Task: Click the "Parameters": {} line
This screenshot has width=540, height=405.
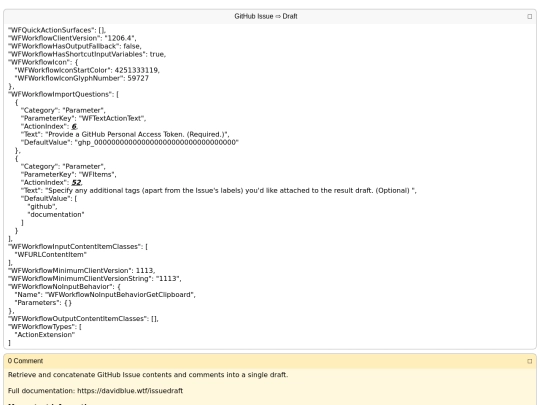Action: pos(43,303)
